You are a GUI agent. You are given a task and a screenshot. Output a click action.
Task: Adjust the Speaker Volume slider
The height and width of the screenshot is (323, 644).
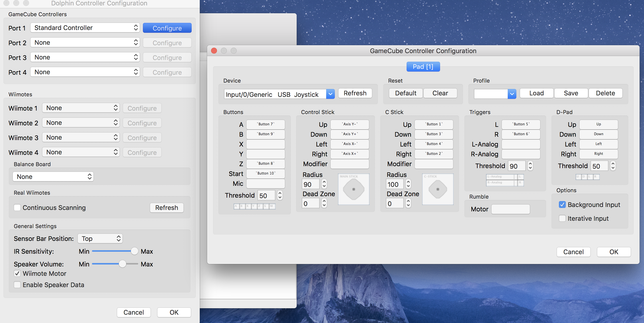pos(115,264)
